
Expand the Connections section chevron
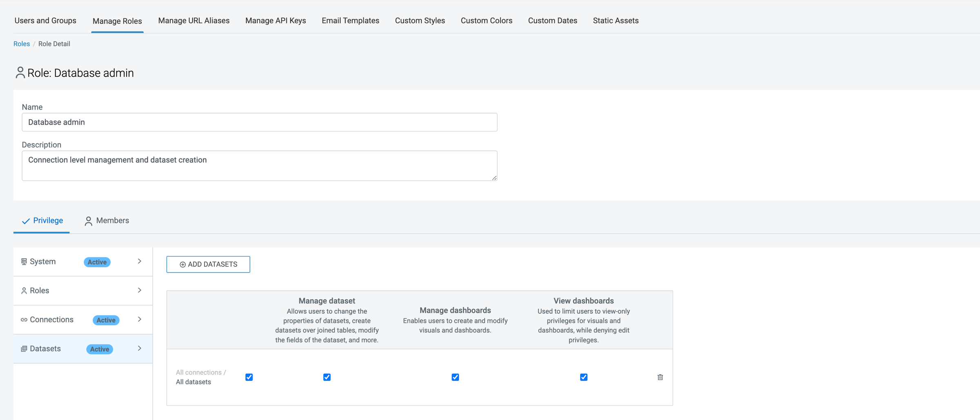click(x=139, y=319)
